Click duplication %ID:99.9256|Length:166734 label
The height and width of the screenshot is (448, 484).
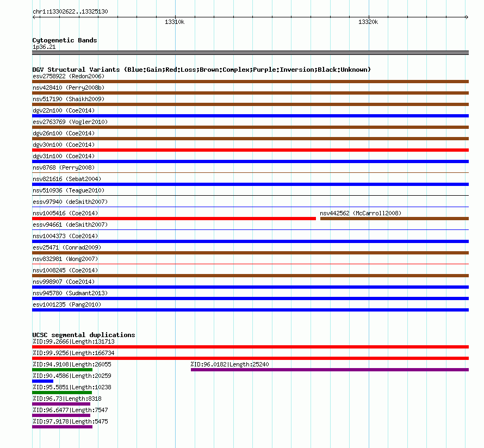73,353
